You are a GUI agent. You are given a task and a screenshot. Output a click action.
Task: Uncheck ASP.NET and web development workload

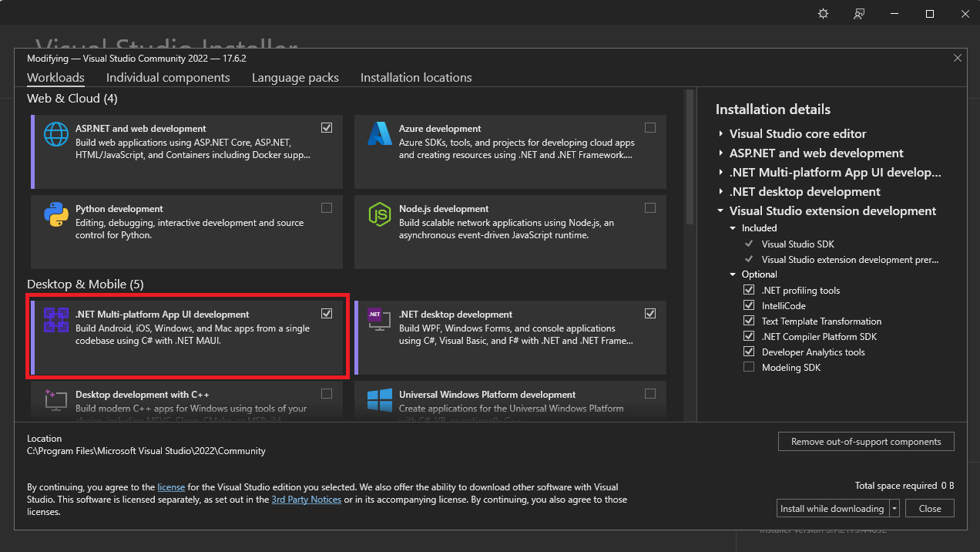click(x=327, y=128)
